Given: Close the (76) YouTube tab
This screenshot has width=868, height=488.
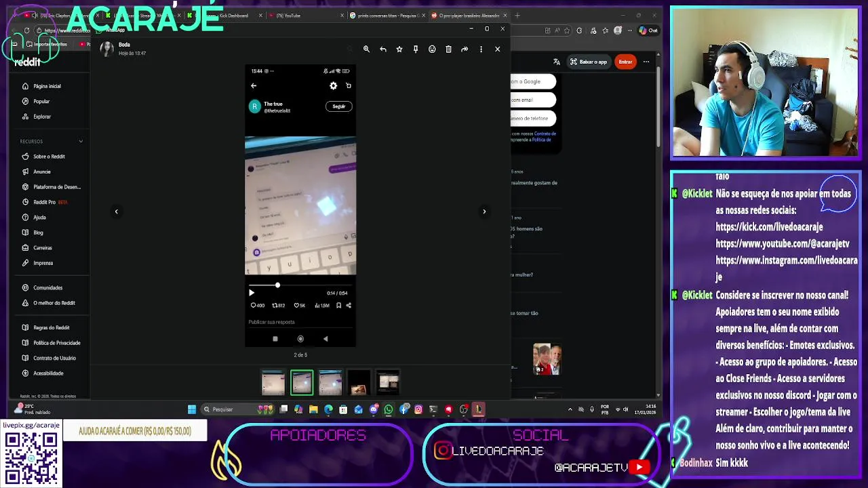Looking at the screenshot, I should 341,15.
